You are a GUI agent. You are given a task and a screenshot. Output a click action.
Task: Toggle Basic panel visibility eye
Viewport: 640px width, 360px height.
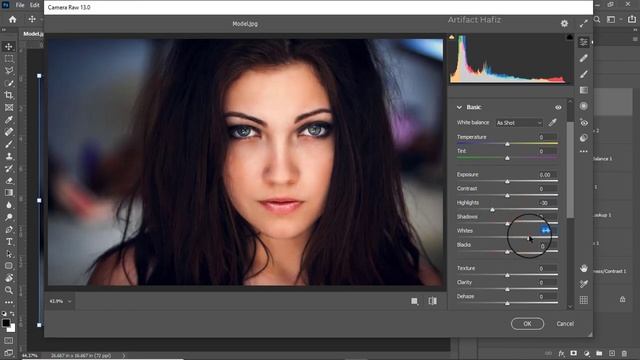[558, 107]
